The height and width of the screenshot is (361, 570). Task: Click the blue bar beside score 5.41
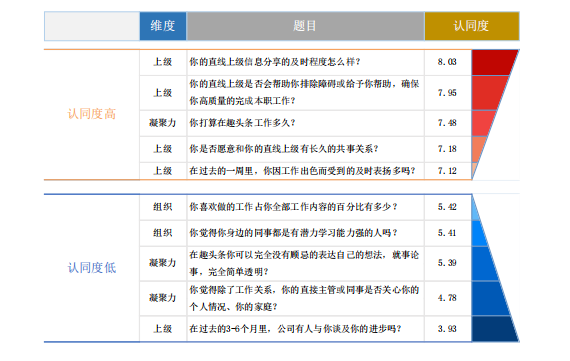(x=479, y=233)
